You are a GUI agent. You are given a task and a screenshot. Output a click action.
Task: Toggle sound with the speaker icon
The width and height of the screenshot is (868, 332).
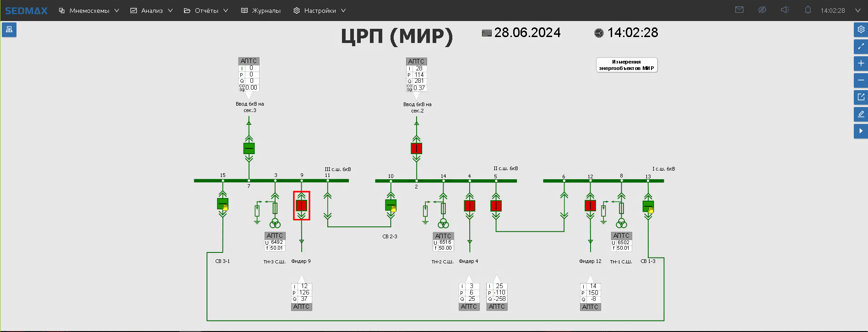785,10
